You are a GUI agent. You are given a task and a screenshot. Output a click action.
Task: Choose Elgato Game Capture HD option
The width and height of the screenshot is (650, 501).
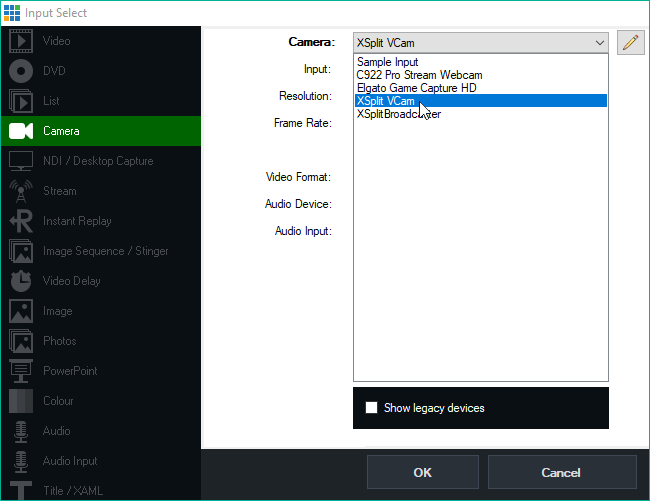481,88
